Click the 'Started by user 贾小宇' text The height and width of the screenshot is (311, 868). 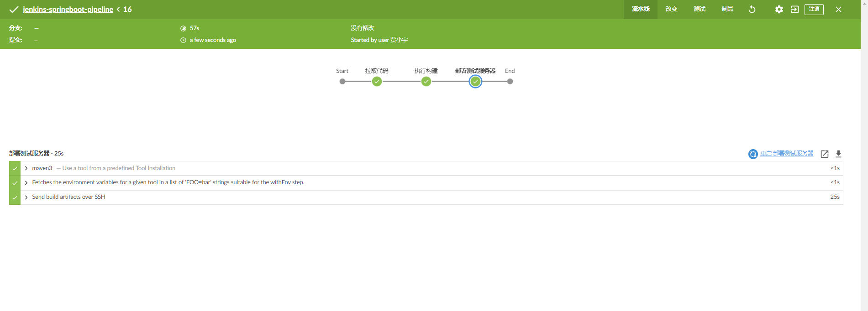[379, 40]
